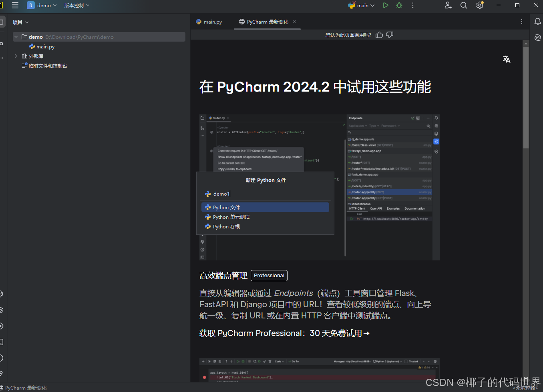Open the main run configuration dropdown
This screenshot has width=543, height=392.
(362, 5)
